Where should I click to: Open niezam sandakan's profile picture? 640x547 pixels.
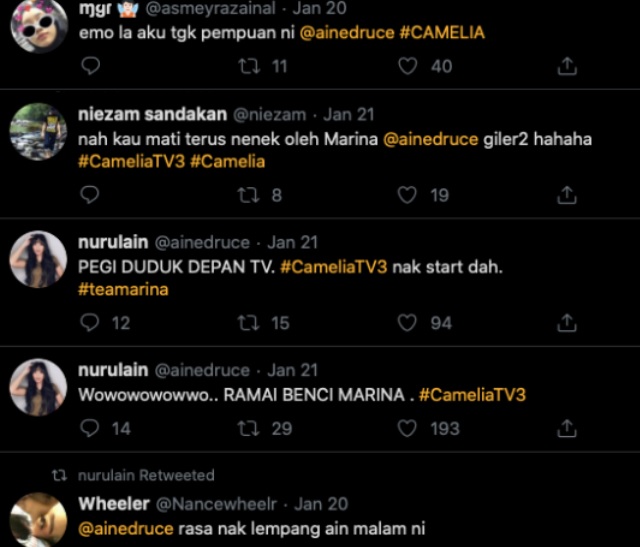(x=38, y=131)
